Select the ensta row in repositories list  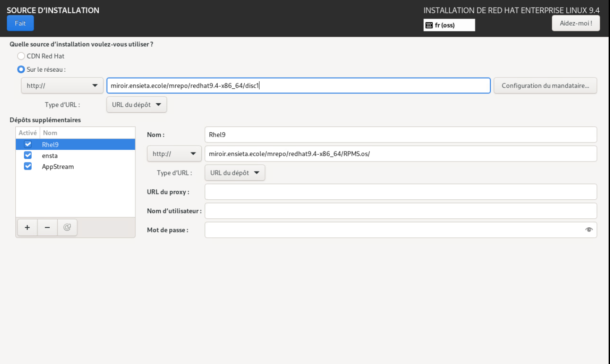[75, 155]
